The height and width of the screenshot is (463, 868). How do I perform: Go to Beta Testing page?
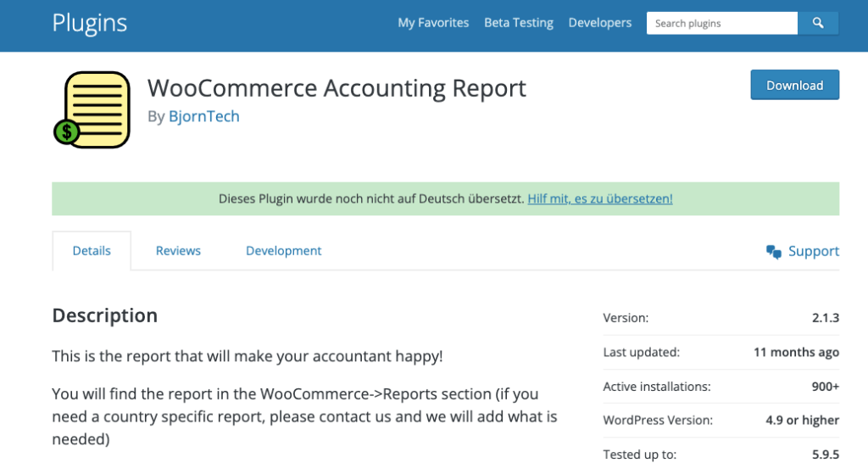coord(519,23)
